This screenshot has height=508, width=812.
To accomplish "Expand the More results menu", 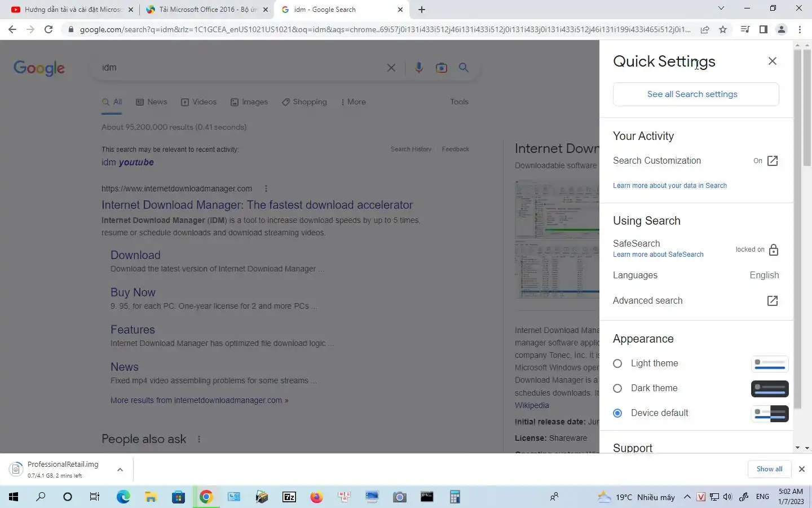I will click(354, 102).
